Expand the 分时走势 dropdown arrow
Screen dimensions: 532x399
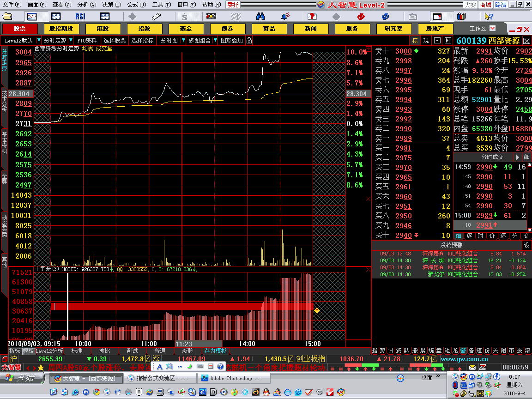tap(71, 40)
